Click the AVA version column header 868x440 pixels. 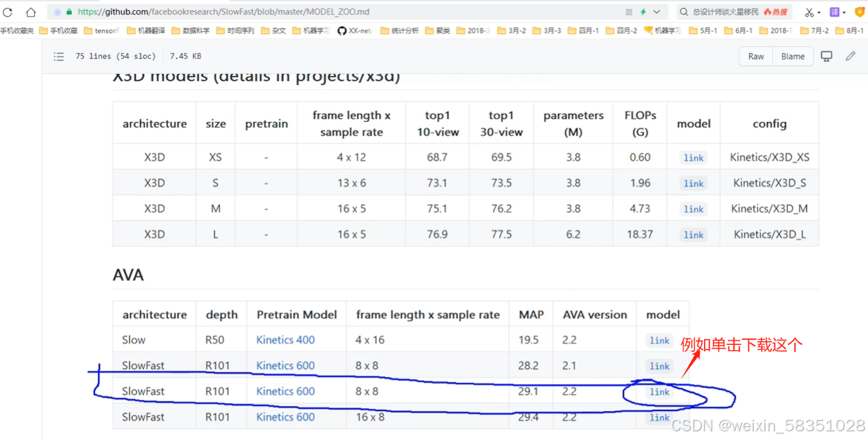(x=595, y=314)
